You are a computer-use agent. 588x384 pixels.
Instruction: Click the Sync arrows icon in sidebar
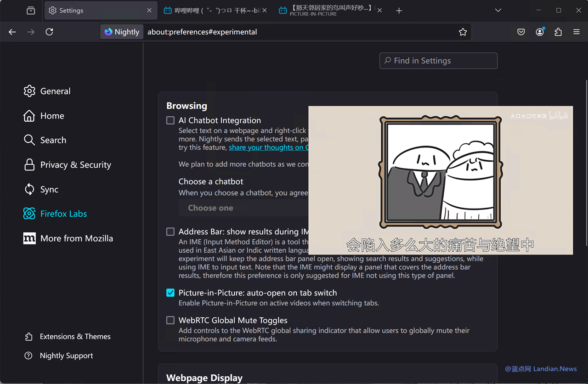pos(29,189)
